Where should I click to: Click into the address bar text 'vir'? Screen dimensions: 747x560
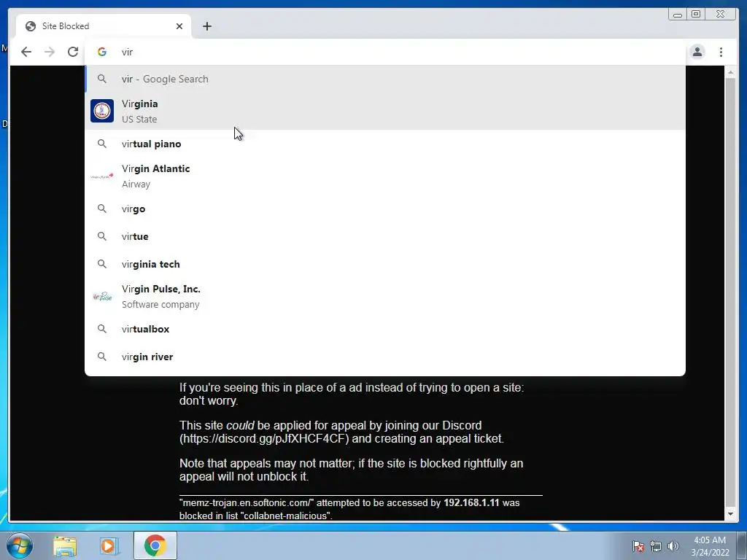[x=127, y=52]
